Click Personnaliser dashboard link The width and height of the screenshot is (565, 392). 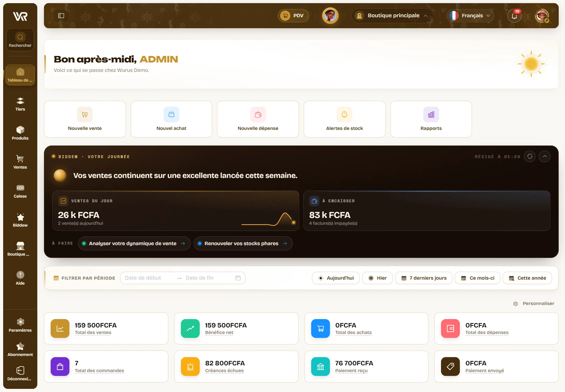click(x=534, y=303)
